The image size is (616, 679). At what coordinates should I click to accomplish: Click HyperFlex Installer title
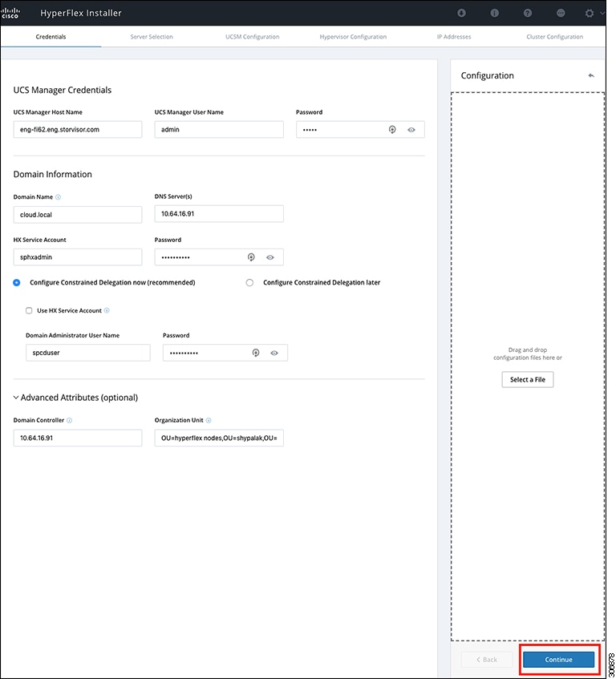point(81,13)
